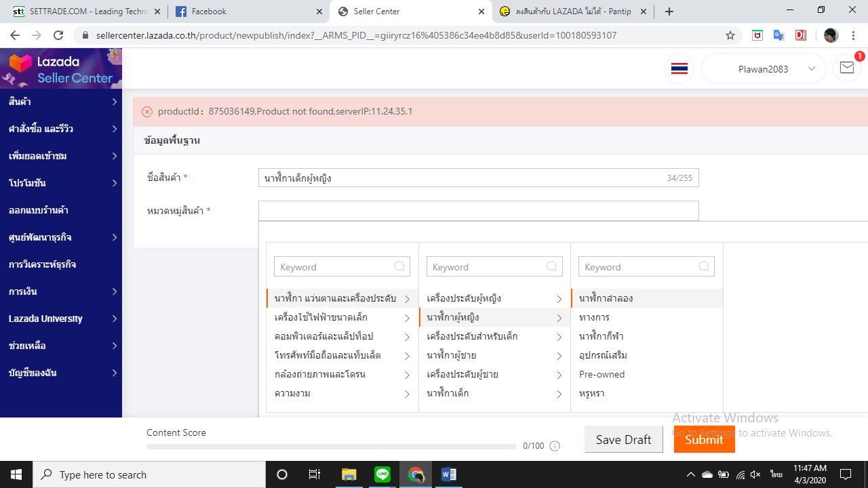Screen dimensions: 868x488
Task: Open File Explorer from the taskbar
Action: (349, 474)
